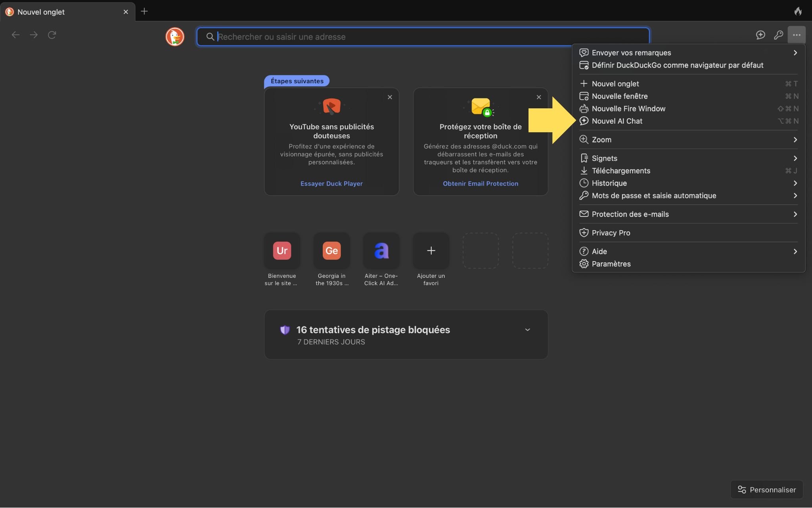Go forward with the forward arrow

point(34,35)
